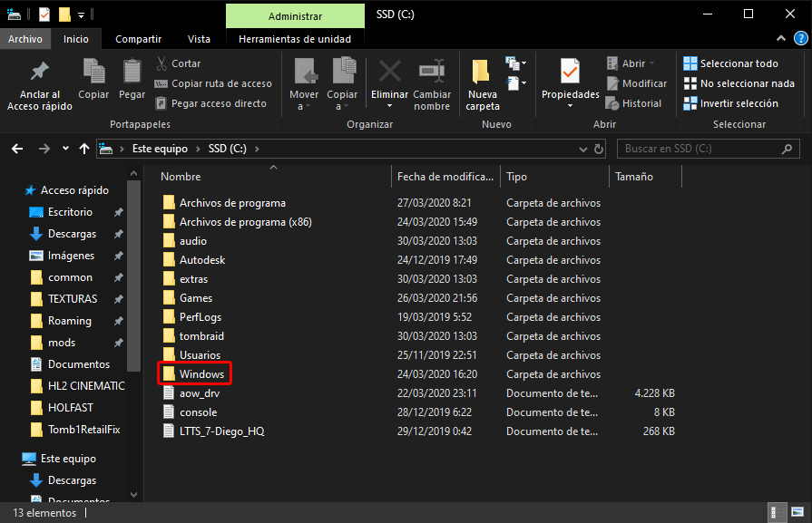Go forward with right arrow
Viewport: 812px width, 523px height.
tap(44, 149)
